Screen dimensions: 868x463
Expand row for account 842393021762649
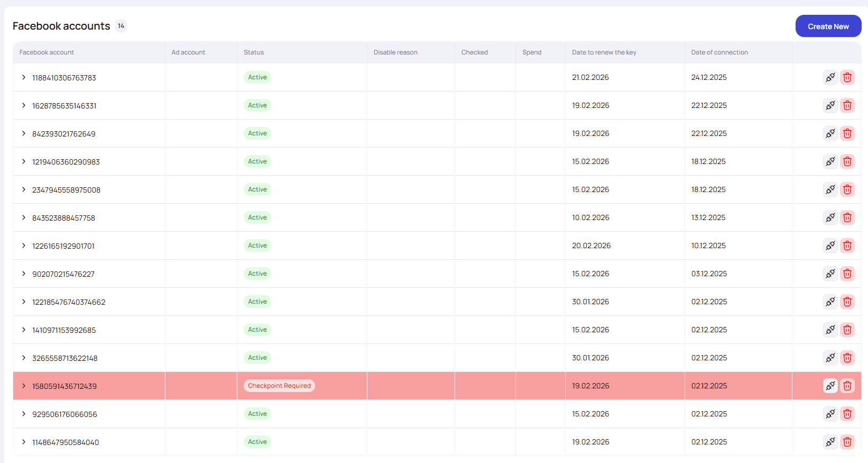(24, 133)
